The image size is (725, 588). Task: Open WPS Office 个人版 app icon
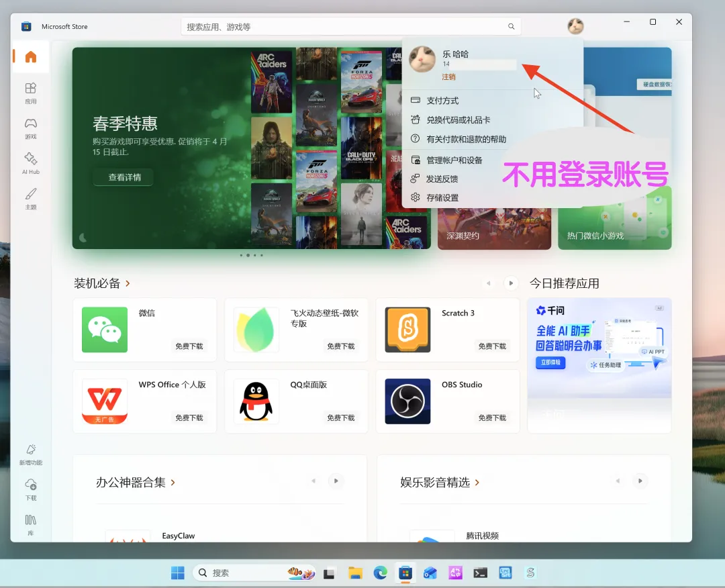pyautogui.click(x=105, y=401)
